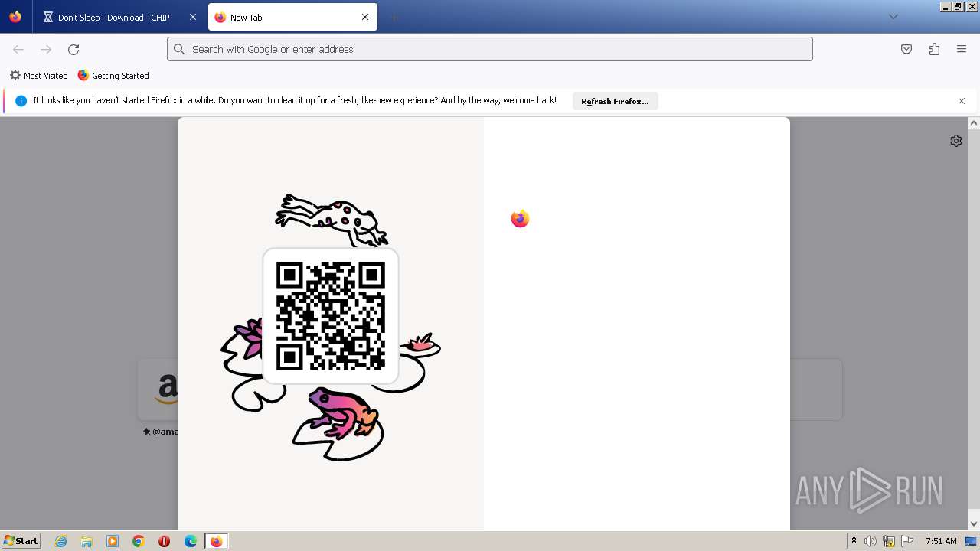This screenshot has width=980, height=551.
Task: Open the Extensions menu
Action: click(934, 49)
